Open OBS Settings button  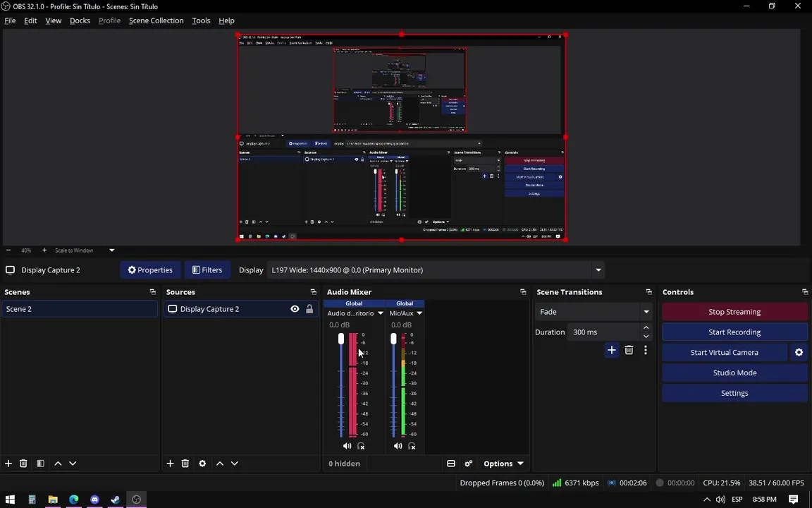coord(734,393)
